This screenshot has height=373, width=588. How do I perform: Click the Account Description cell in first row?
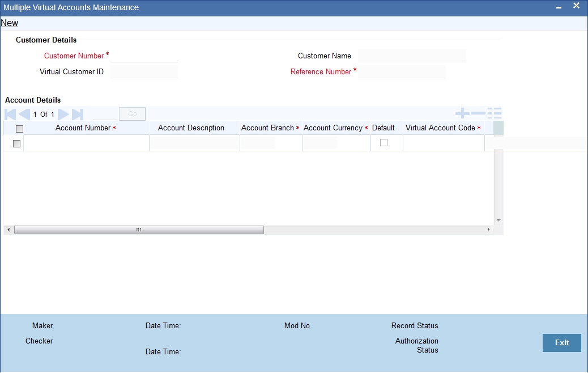click(195, 143)
